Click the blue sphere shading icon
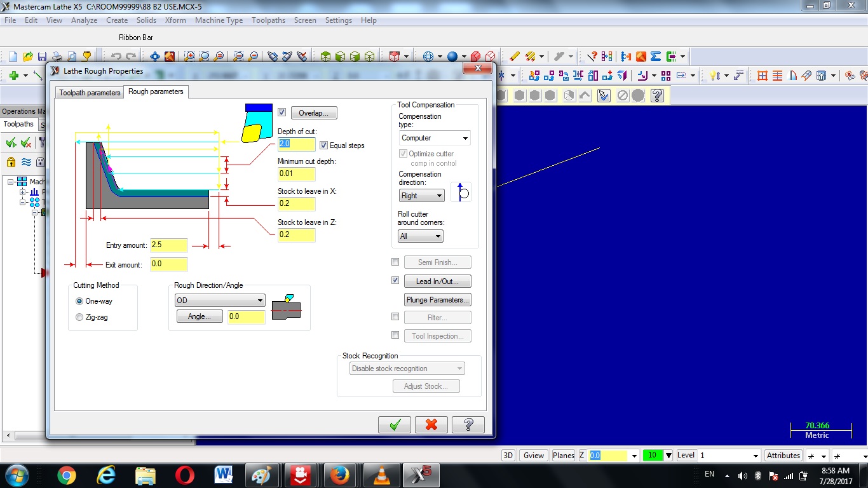This screenshot has height=488, width=868. point(452,57)
